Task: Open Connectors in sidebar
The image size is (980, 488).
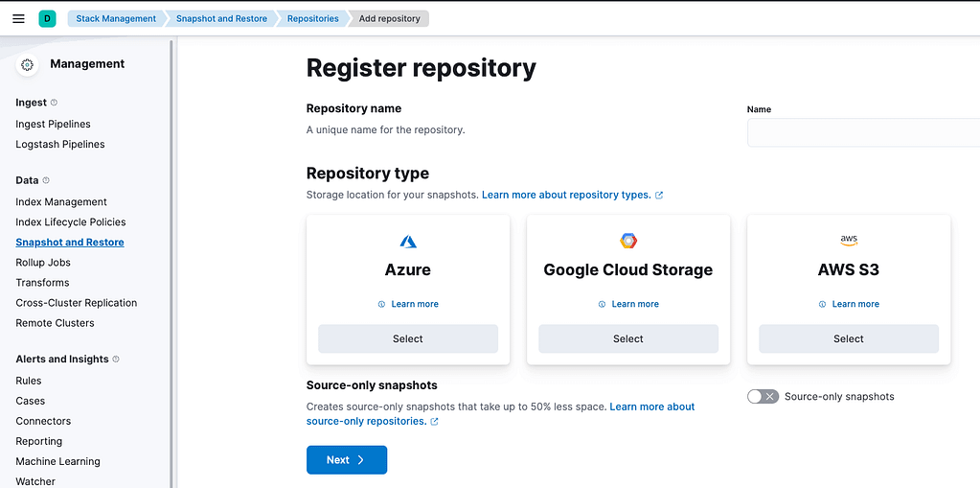Action: pyautogui.click(x=43, y=421)
